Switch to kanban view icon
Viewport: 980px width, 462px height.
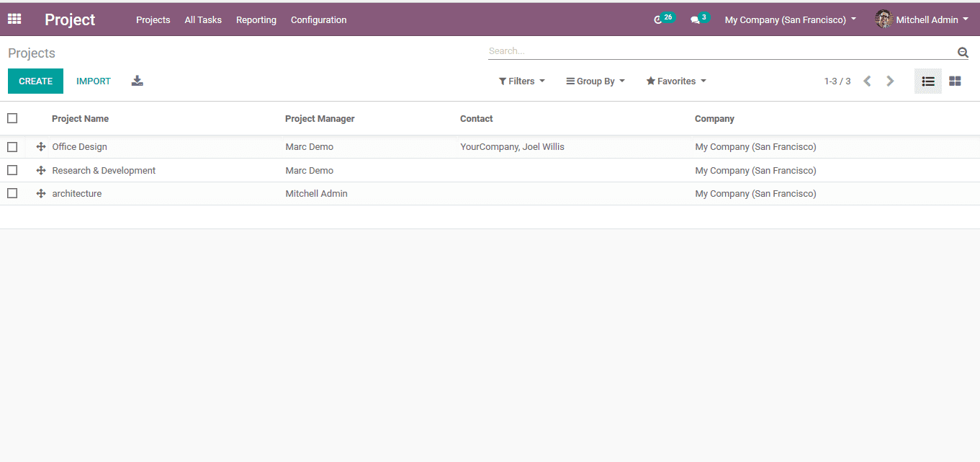point(955,81)
